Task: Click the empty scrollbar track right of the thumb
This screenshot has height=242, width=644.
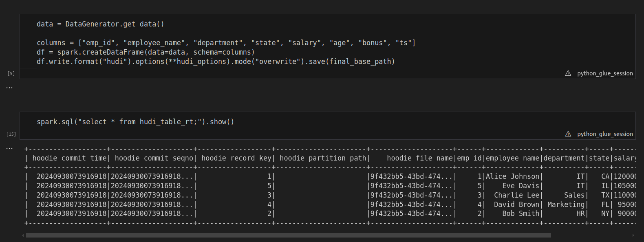Action: (591, 235)
